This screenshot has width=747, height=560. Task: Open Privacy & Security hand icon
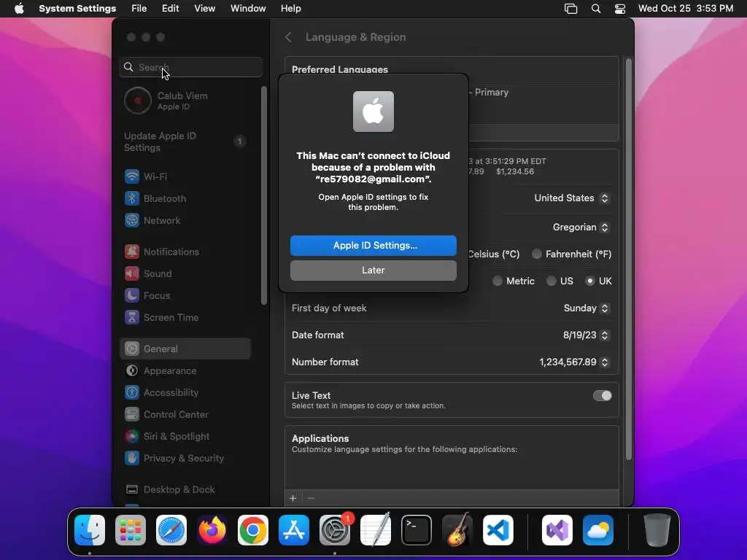[x=132, y=459]
